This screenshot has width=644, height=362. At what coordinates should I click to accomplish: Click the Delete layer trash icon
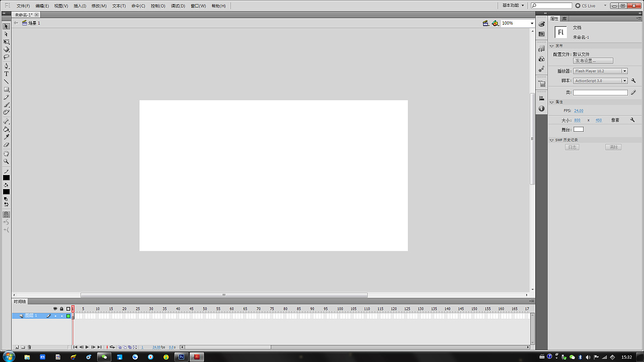coord(29,347)
